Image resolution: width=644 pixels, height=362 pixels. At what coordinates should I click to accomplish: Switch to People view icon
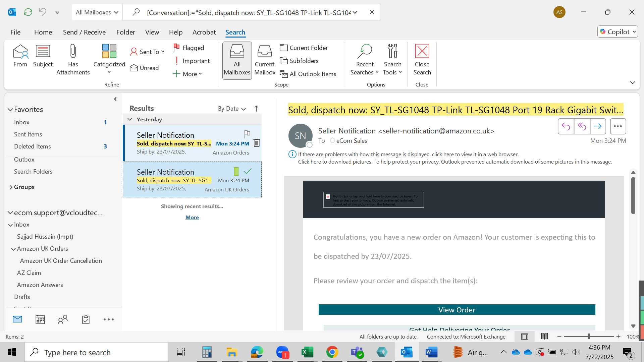63,319
